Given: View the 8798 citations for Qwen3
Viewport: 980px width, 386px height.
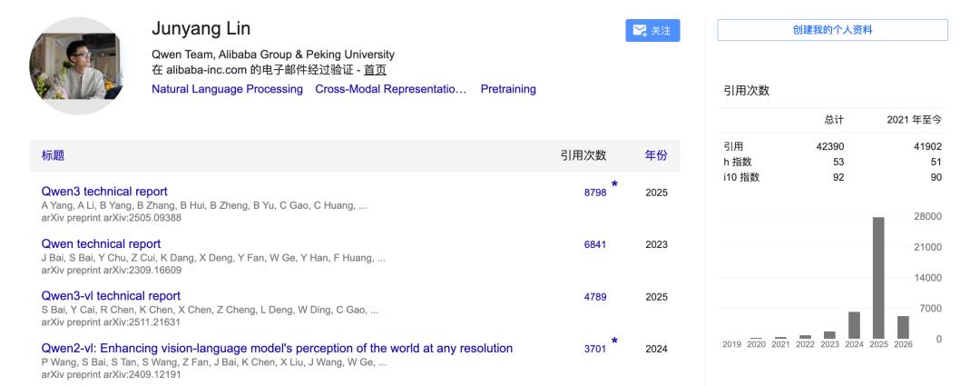Looking at the screenshot, I should [595, 193].
